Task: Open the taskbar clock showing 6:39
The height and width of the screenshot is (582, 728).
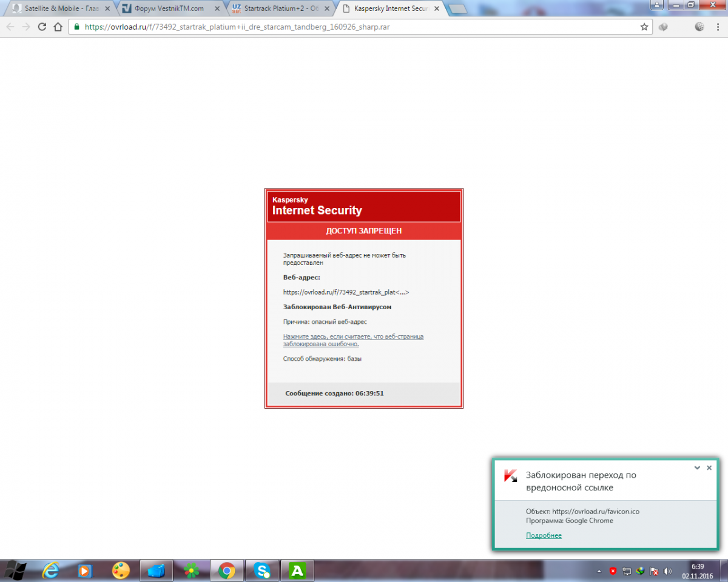Action: [x=696, y=570]
